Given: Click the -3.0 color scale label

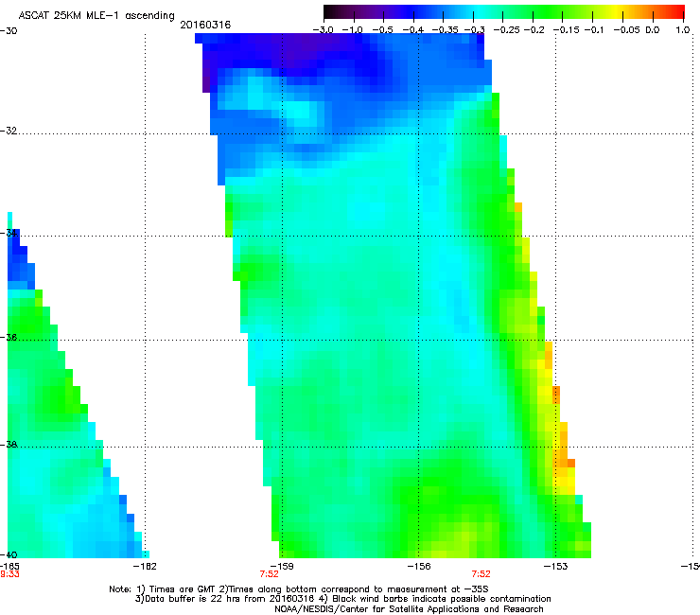Looking at the screenshot, I should [323, 30].
